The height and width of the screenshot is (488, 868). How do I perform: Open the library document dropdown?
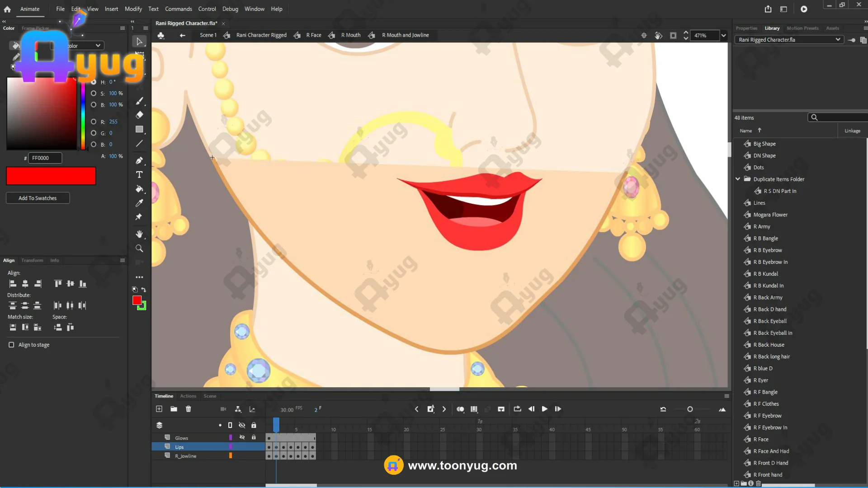click(838, 40)
